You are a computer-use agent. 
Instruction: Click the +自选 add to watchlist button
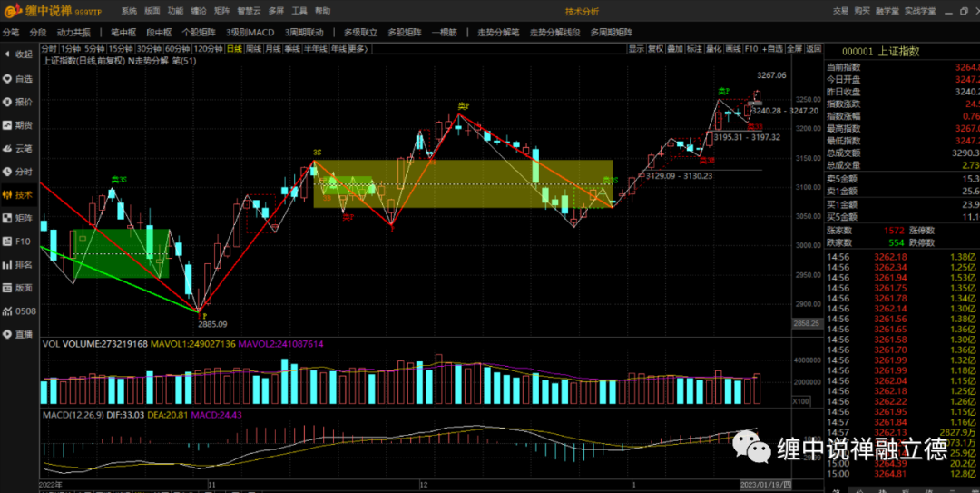click(772, 49)
